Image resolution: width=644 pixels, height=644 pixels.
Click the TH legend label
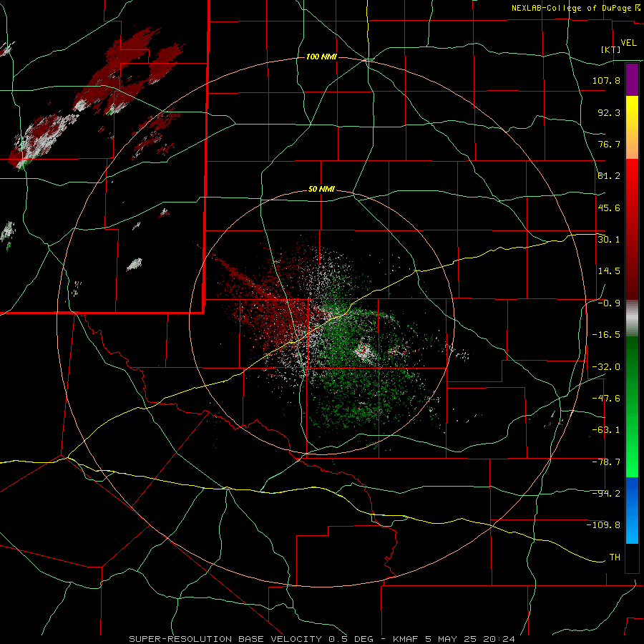coord(615,557)
